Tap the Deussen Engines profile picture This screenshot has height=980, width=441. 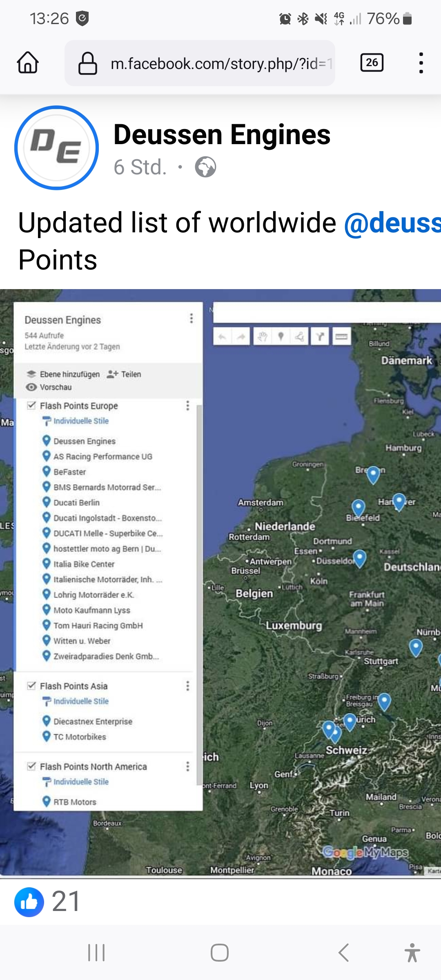[56, 148]
